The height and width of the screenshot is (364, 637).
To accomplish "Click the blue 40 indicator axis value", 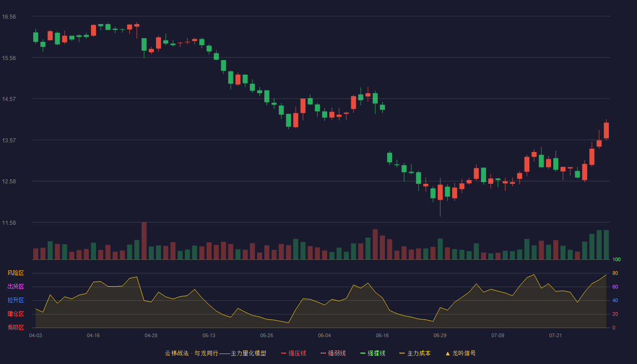I will coord(615,300).
